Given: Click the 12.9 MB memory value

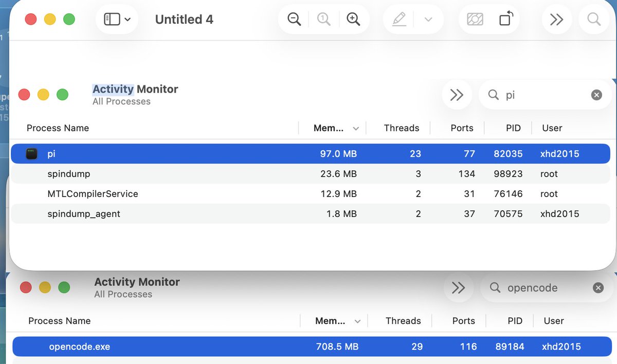Looking at the screenshot, I should tap(338, 194).
